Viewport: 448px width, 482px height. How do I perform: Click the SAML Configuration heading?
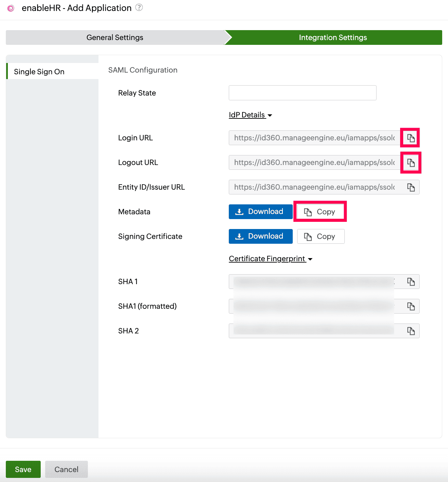[143, 70]
